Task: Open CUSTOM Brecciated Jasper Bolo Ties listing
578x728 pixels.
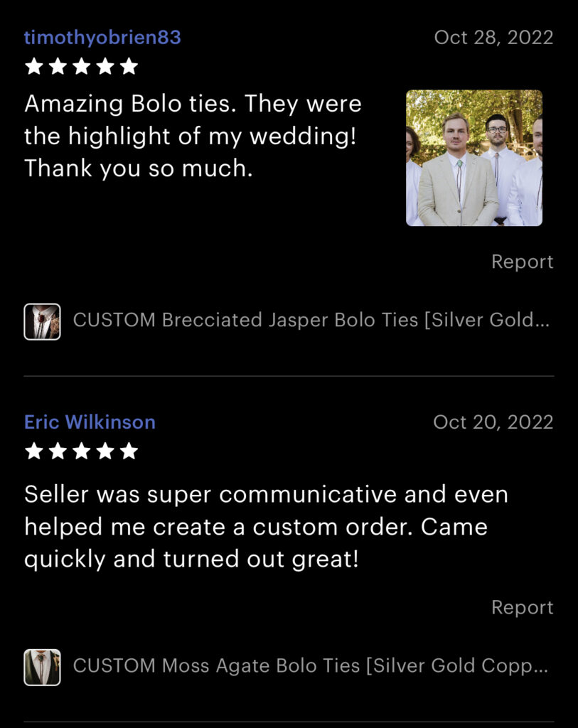Action: (x=311, y=321)
